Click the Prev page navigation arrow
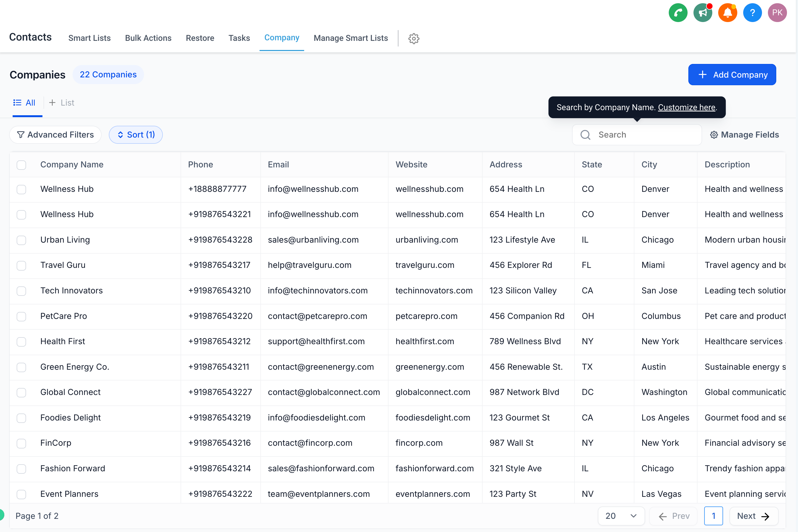Screen dimensions: 798x532 (663, 515)
